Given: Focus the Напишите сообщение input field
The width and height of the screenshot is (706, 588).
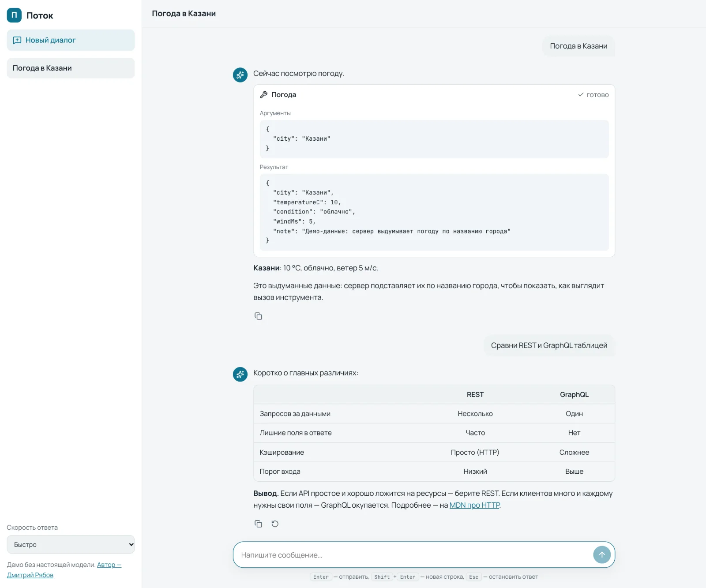Looking at the screenshot, I should coord(413,555).
